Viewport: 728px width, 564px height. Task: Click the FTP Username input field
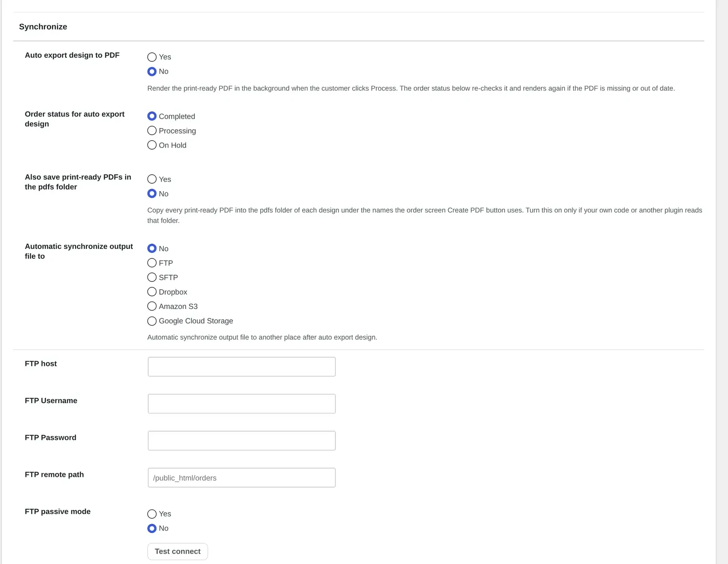click(242, 404)
